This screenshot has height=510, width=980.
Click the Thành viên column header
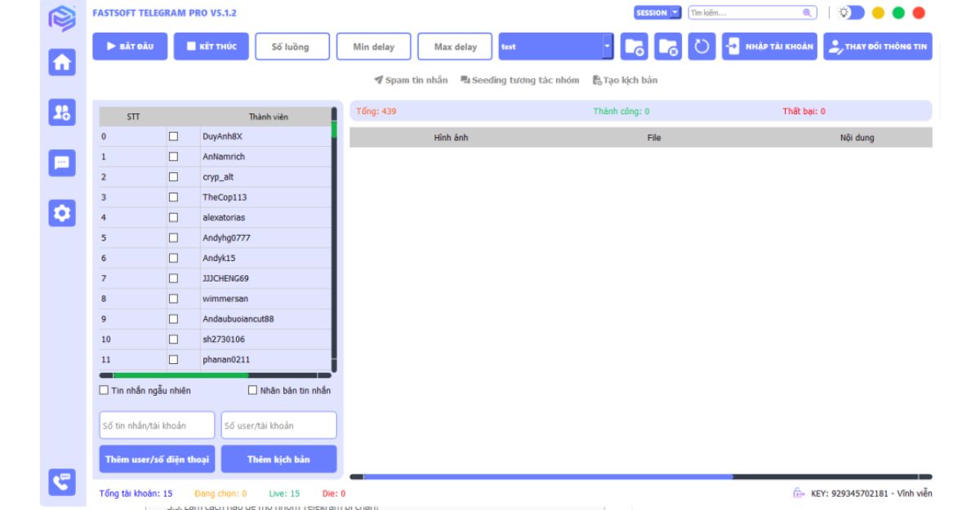click(268, 117)
